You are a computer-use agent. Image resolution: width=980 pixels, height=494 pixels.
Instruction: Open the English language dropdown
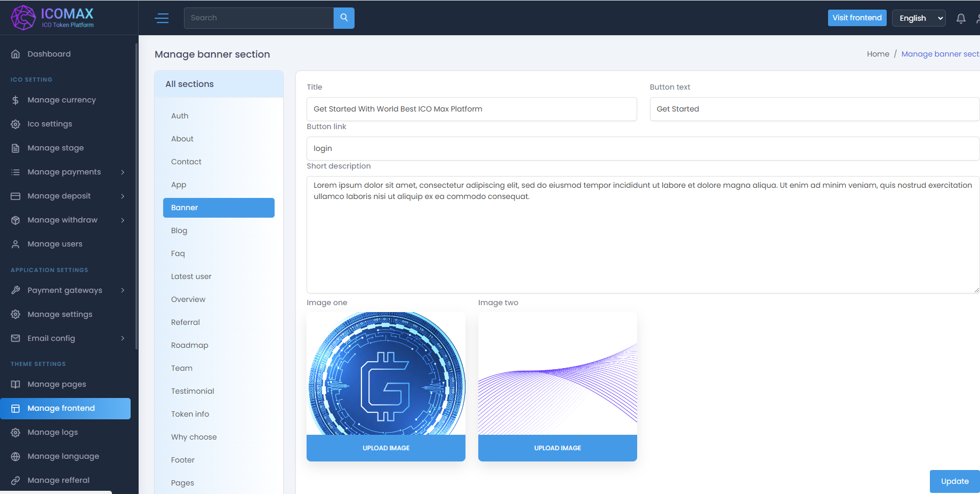coord(919,18)
